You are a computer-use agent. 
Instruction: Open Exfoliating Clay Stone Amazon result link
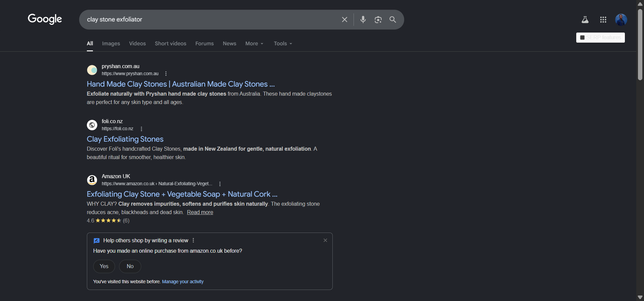coord(182,194)
